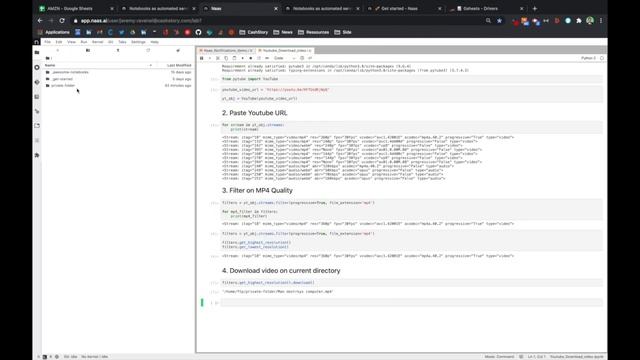Open the Side bookmarks folder
This screenshot has width=640, height=360.
point(343,32)
